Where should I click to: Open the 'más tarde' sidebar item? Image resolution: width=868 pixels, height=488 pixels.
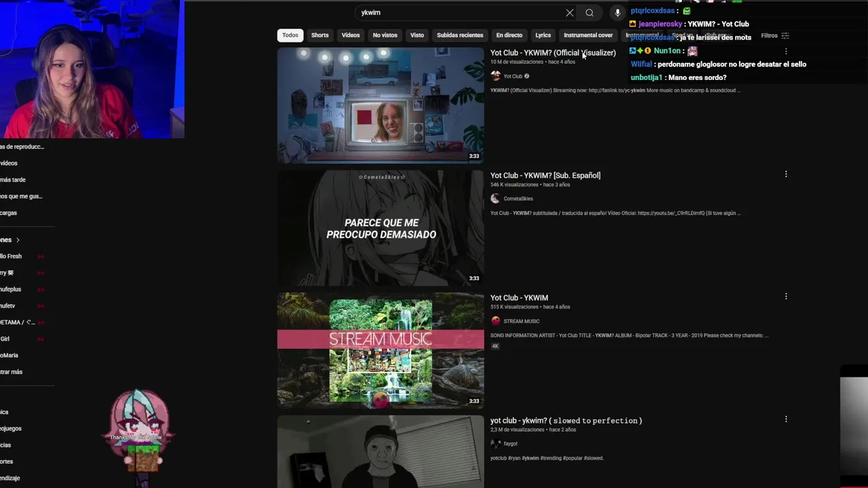coord(13,180)
